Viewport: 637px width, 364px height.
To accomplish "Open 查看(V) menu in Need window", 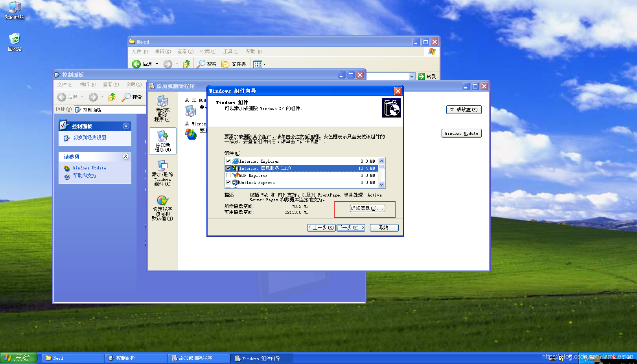I will point(186,51).
